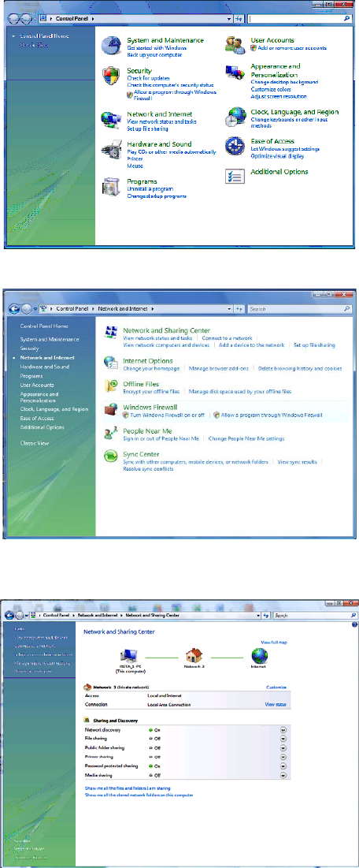The image size is (359, 868).
Task: Click Mouse link under Hardware and Sound
Action: tap(135, 166)
